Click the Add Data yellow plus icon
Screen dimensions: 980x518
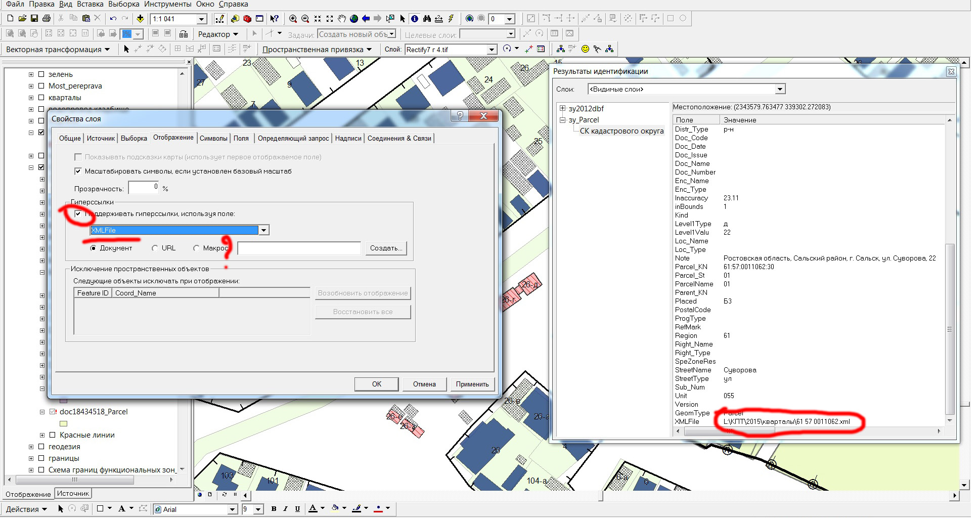point(140,19)
